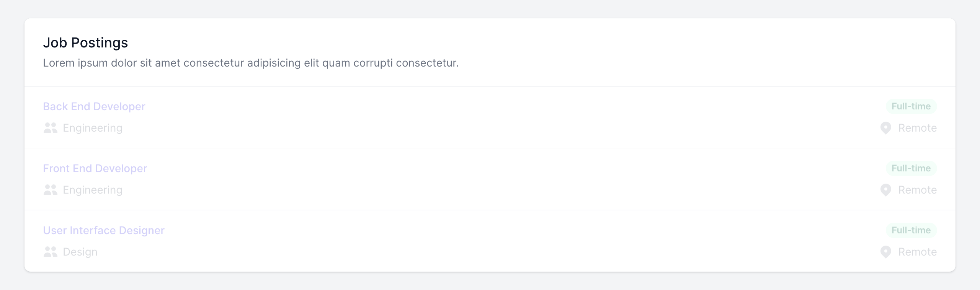
Task: Click the people icon beside Back End Developer's Engineering
Action: 51,128
